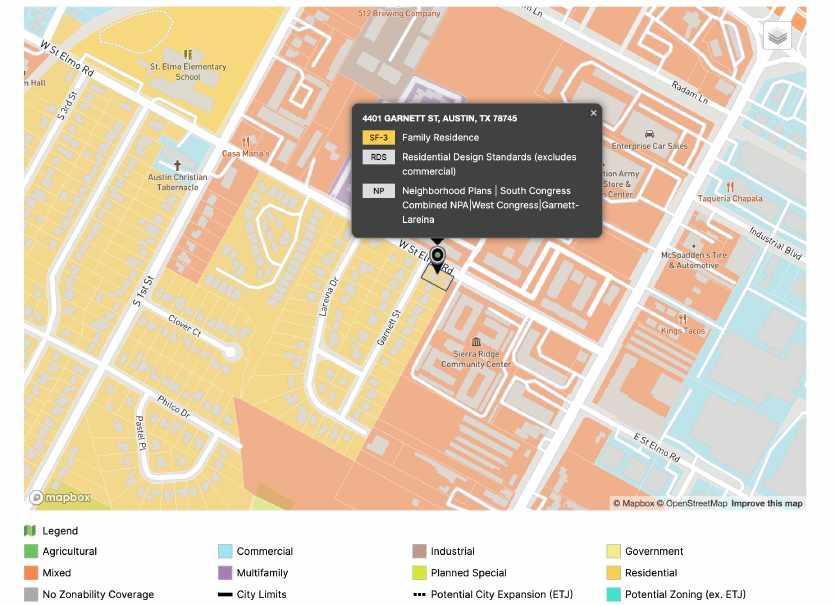Click the Agricultural green legend swatch
This screenshot has width=835, height=605.
[x=31, y=551]
